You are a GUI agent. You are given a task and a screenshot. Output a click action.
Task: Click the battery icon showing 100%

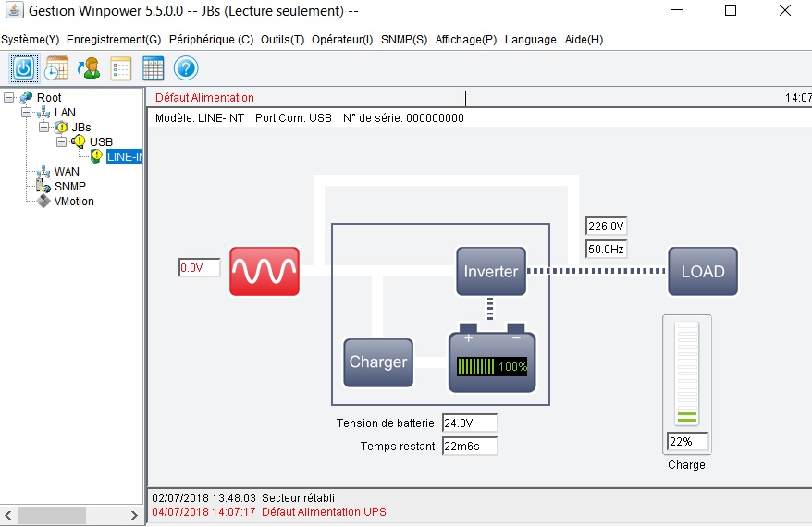click(492, 360)
